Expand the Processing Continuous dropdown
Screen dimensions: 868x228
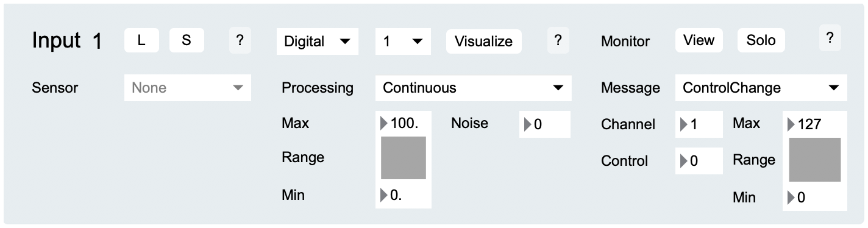pyautogui.click(x=474, y=88)
